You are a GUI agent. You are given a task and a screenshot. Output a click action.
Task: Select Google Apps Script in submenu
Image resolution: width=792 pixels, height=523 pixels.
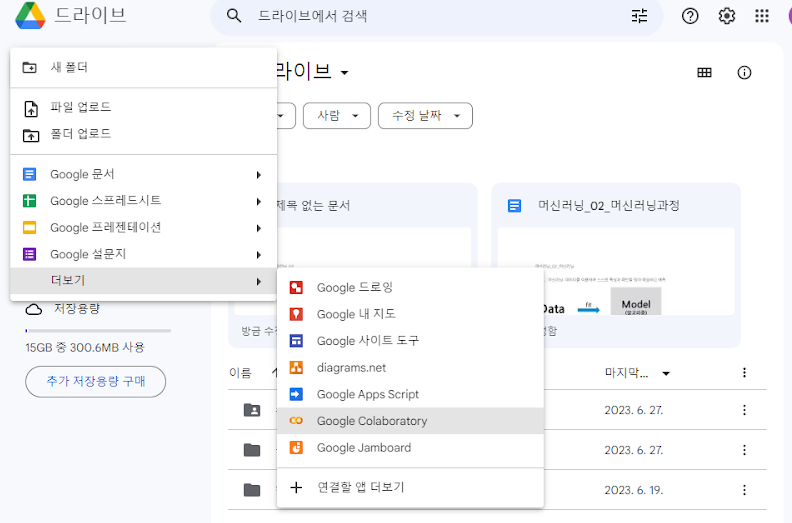tap(410, 394)
